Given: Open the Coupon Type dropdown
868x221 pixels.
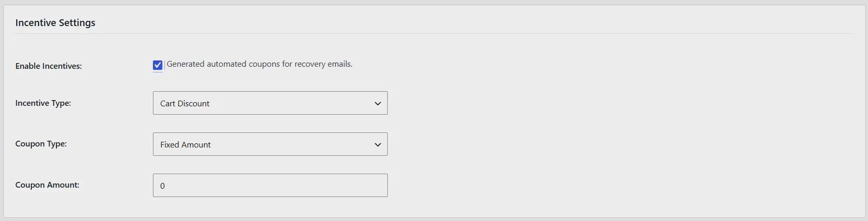Looking at the screenshot, I should coord(270,144).
